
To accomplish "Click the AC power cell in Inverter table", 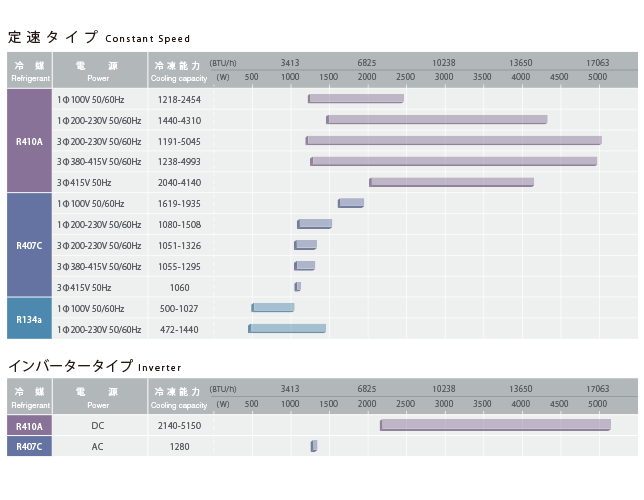I will point(98,446).
